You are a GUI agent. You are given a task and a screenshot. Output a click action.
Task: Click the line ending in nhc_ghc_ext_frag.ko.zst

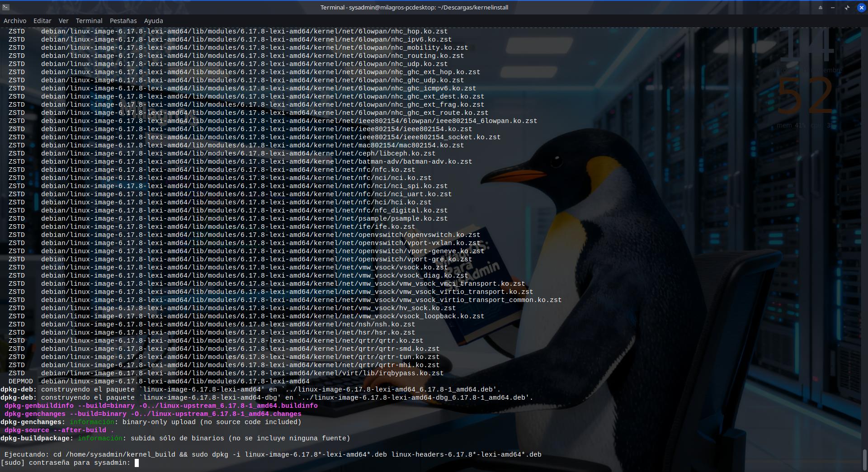pyautogui.click(x=246, y=104)
